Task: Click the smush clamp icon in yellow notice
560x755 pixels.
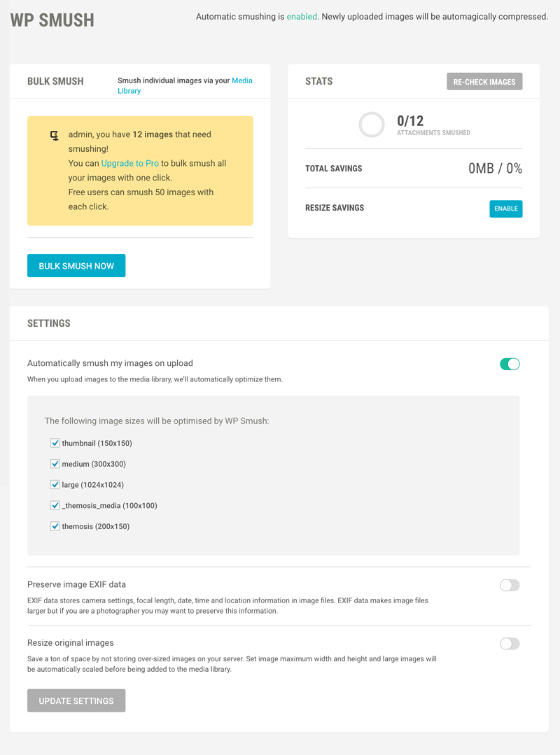Action: click(x=55, y=136)
